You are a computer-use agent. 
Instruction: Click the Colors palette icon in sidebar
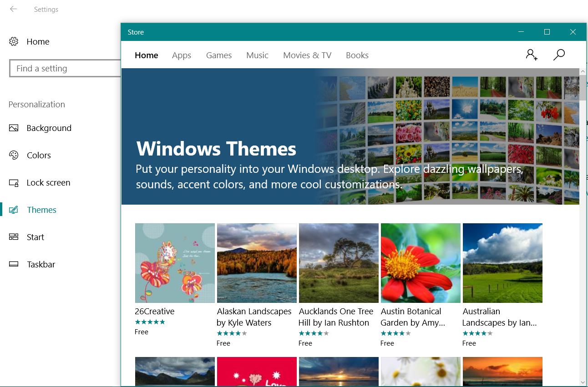[x=14, y=155]
